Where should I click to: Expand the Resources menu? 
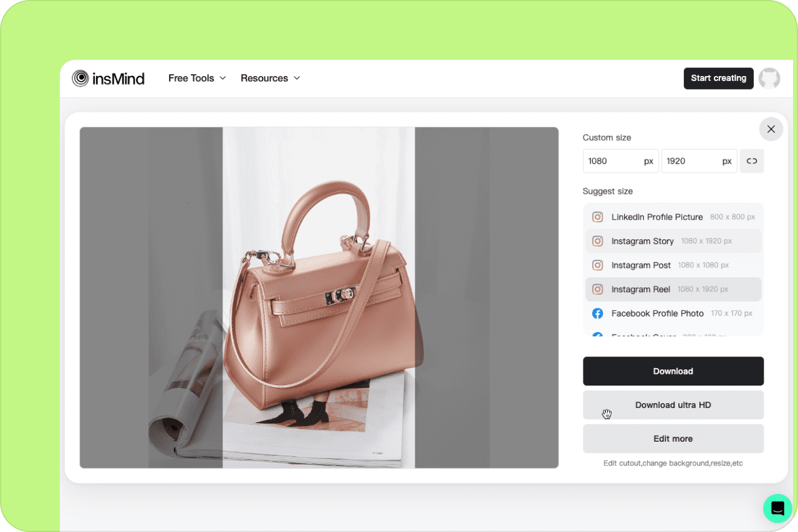[270, 78]
